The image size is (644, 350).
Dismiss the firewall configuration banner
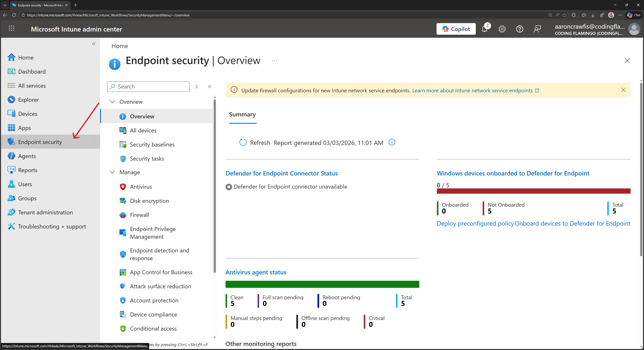coord(623,90)
